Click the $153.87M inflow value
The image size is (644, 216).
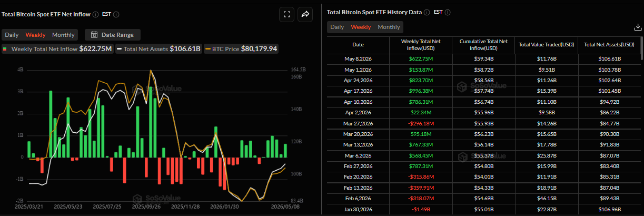pos(421,70)
